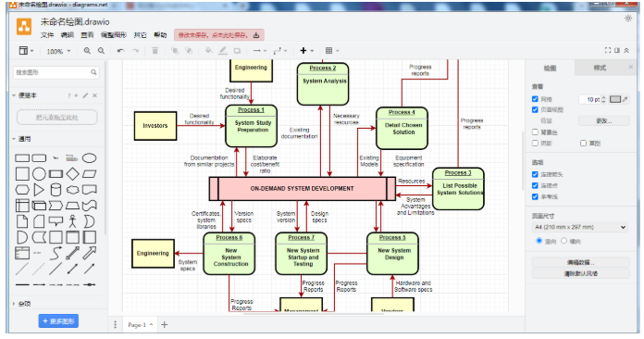Image resolution: width=644 pixels, height=339 pixels.
Task: Click the 更改 change background button
Action: click(603, 120)
